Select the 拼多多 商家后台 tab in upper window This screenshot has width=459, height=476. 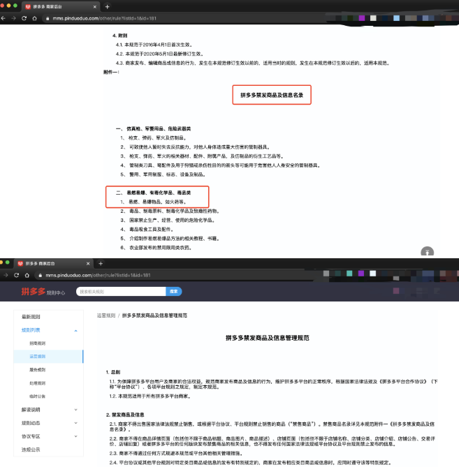click(x=61, y=7)
